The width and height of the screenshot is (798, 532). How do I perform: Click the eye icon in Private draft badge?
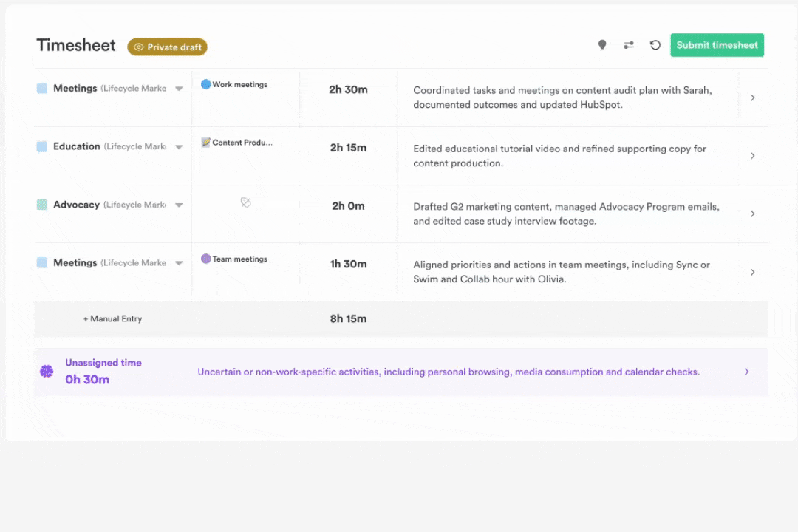(x=138, y=47)
